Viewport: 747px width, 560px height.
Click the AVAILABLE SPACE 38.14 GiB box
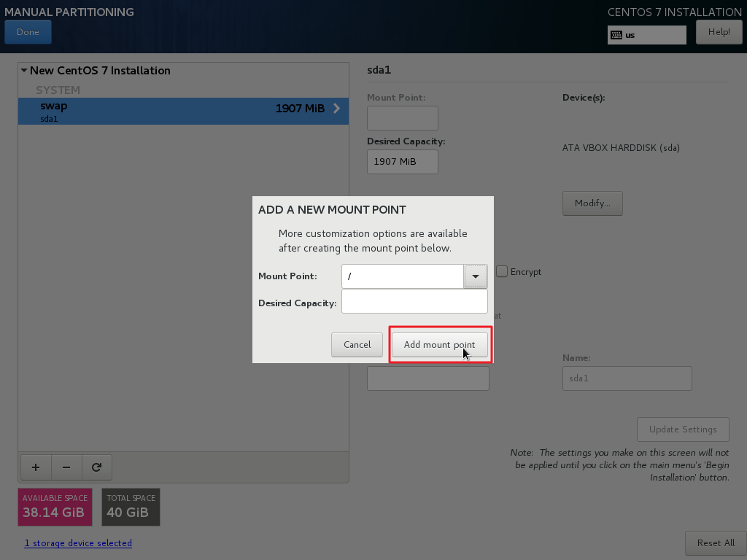(x=55, y=507)
